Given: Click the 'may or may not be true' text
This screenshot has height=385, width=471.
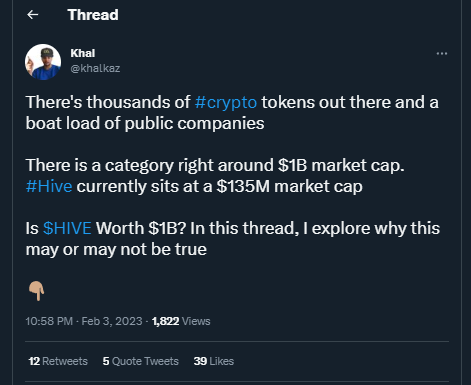Looking at the screenshot, I should [116, 249].
